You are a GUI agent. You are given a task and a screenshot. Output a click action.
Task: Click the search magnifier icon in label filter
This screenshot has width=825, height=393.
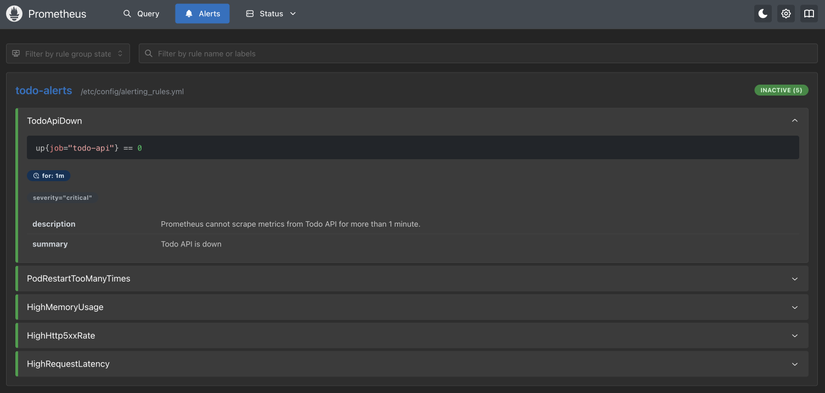[x=149, y=54]
